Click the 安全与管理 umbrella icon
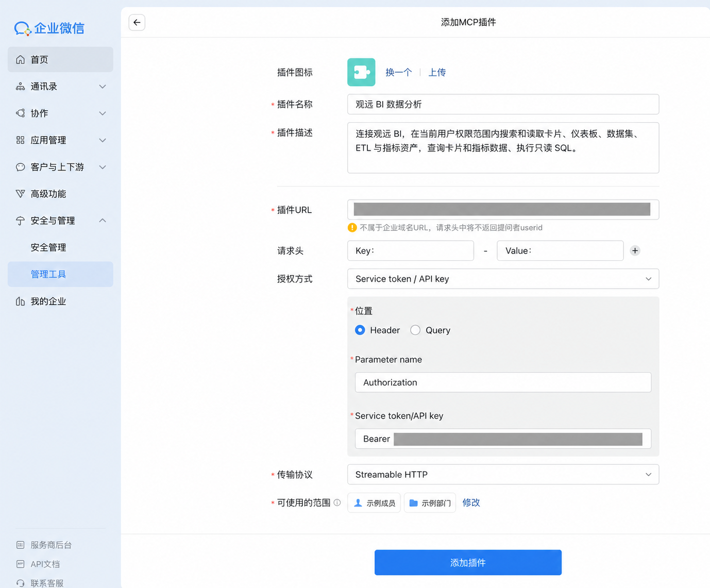This screenshot has width=710, height=588. (x=20, y=221)
